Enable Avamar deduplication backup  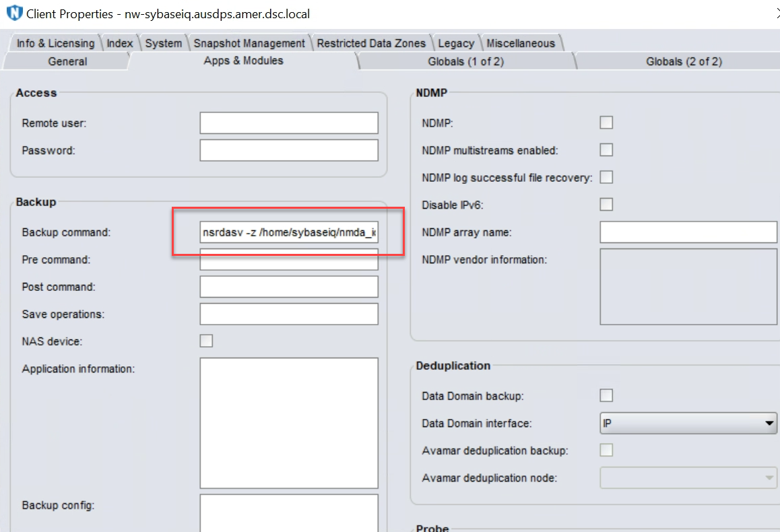(606, 450)
